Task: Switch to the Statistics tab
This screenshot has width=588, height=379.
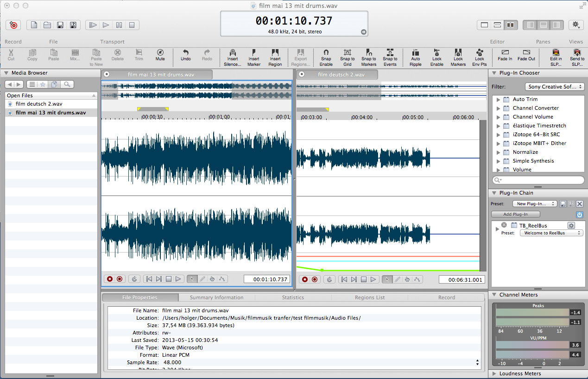Action: click(x=293, y=297)
